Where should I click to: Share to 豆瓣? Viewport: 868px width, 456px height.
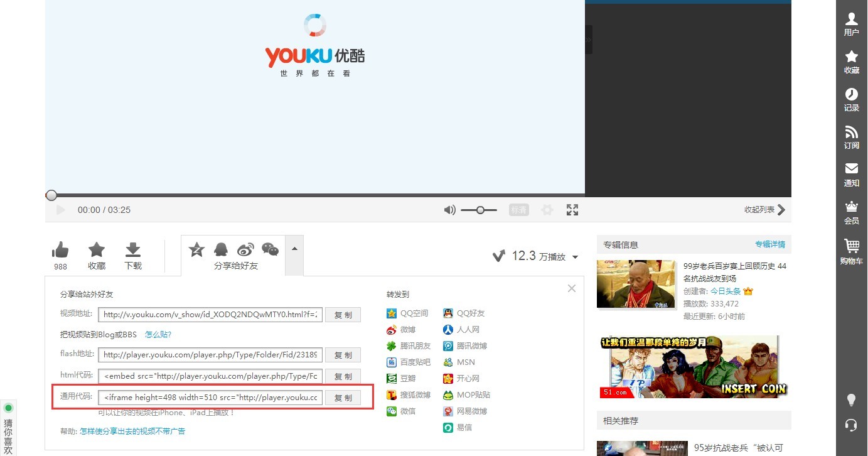click(x=401, y=379)
